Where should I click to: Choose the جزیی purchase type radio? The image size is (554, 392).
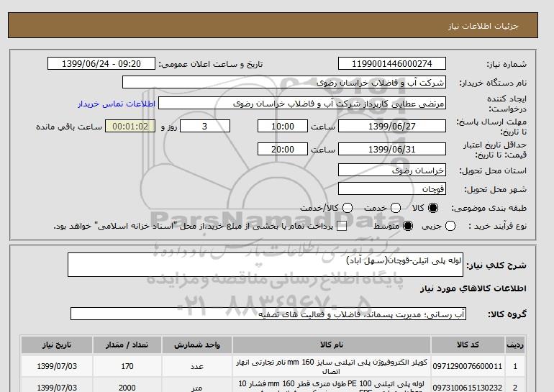point(450,226)
